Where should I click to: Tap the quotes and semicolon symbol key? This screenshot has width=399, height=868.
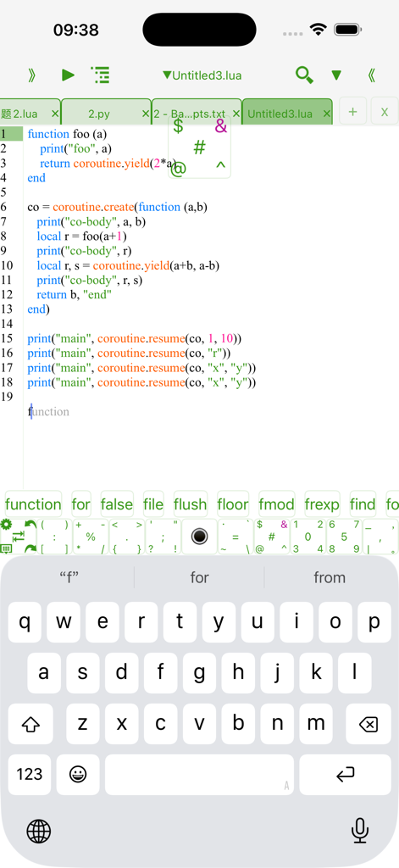click(x=163, y=537)
